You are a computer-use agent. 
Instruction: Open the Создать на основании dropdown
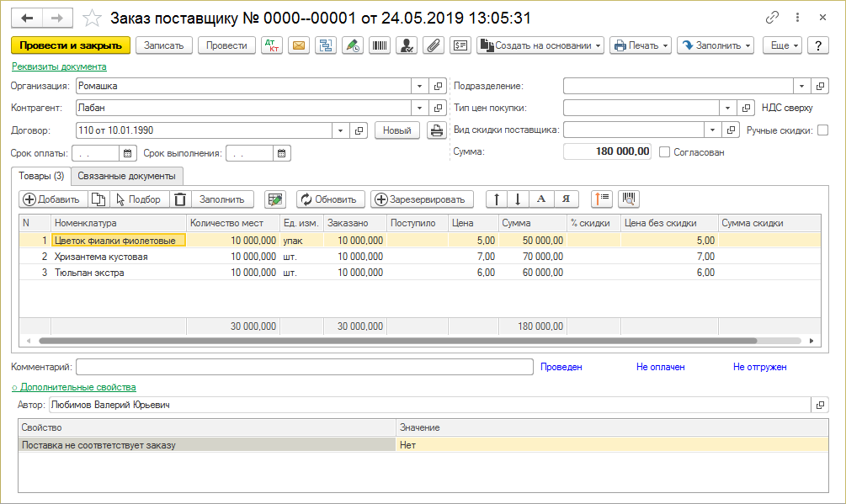coord(540,45)
